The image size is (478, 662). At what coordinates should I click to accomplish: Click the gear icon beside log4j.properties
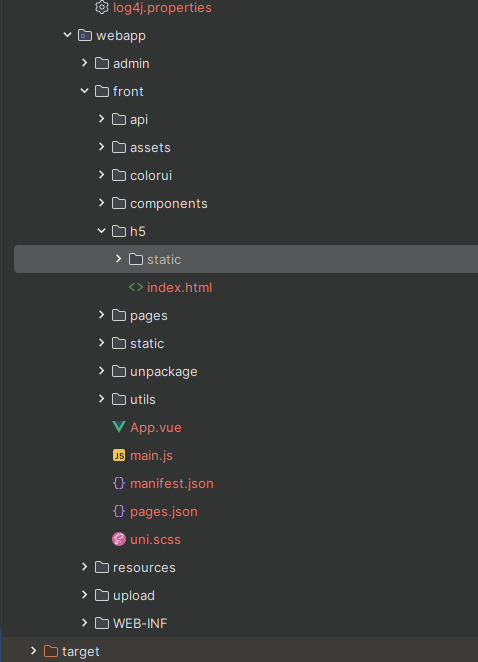[102, 7]
